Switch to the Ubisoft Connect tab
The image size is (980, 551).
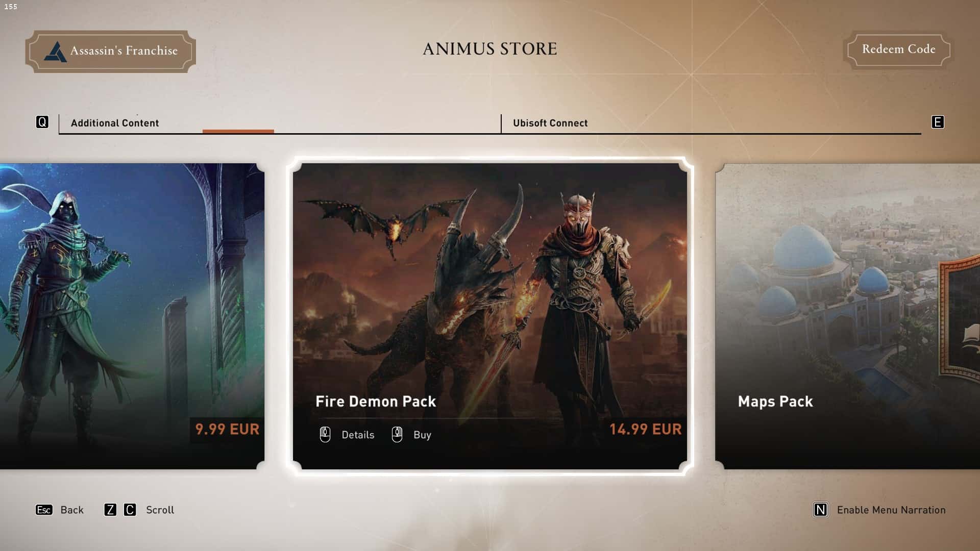[550, 123]
